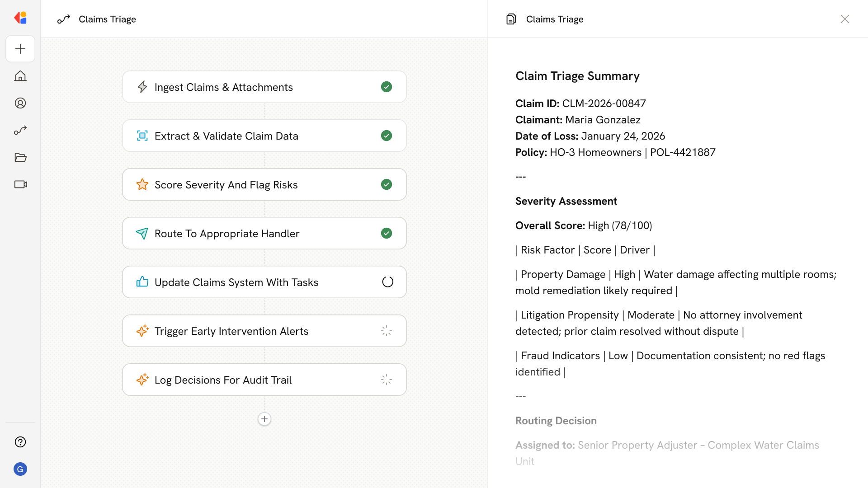
Task: Click the document icon beside panel title
Action: point(511,19)
